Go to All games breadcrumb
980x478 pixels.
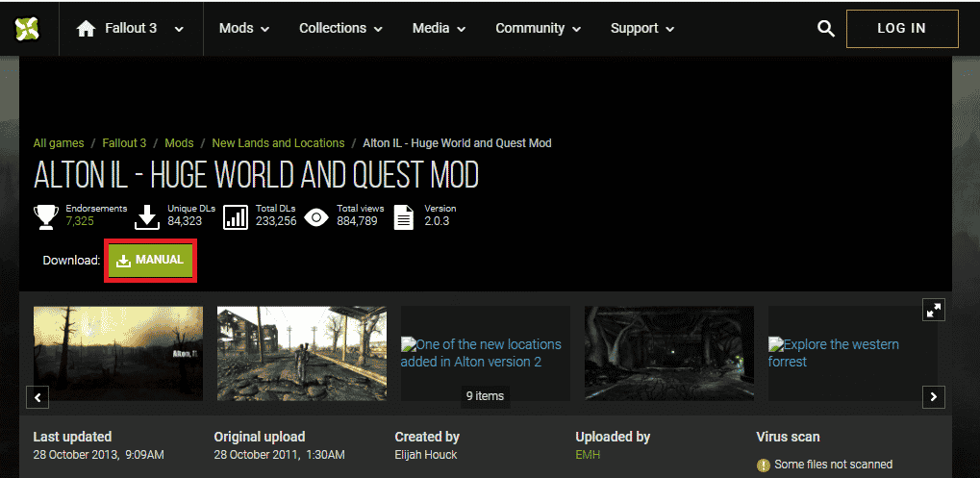[x=59, y=143]
